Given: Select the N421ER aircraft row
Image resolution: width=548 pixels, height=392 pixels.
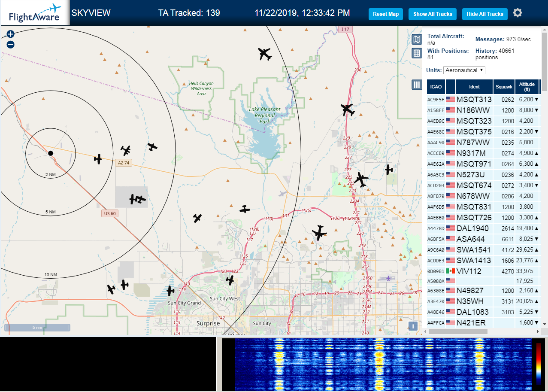Looking at the screenshot, I should tap(483, 323).
